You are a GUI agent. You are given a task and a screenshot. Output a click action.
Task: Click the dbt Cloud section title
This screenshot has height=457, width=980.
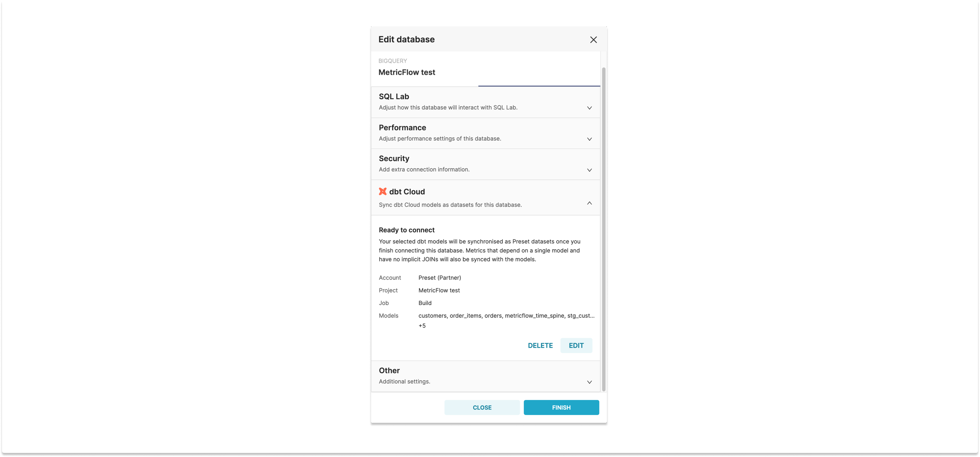pos(407,191)
